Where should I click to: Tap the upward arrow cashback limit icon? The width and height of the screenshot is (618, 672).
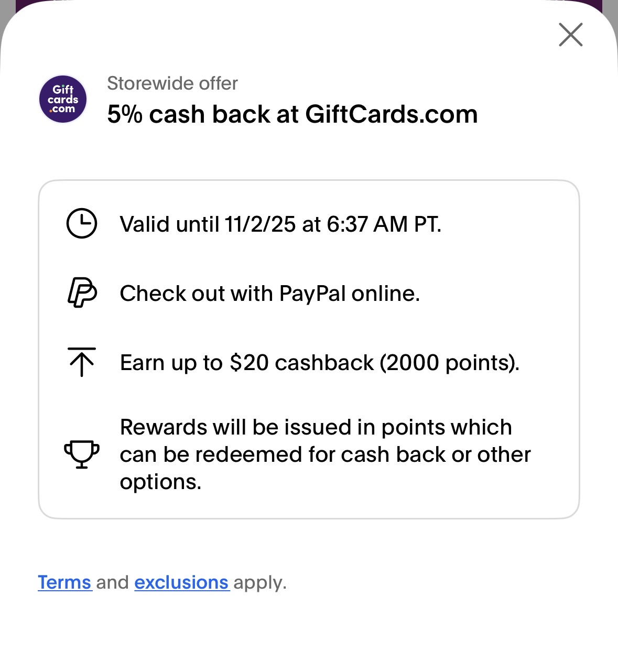82,362
